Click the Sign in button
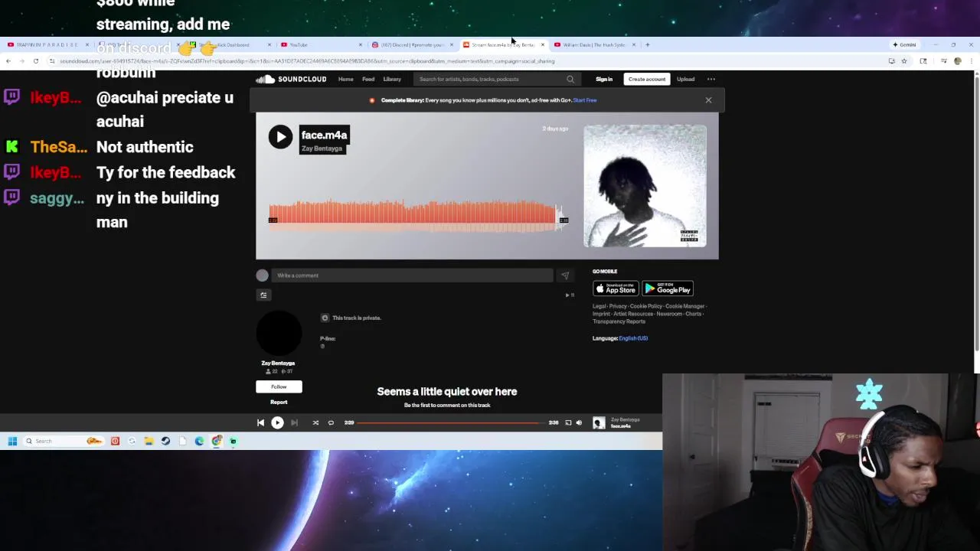This screenshot has width=980, height=551. [604, 79]
